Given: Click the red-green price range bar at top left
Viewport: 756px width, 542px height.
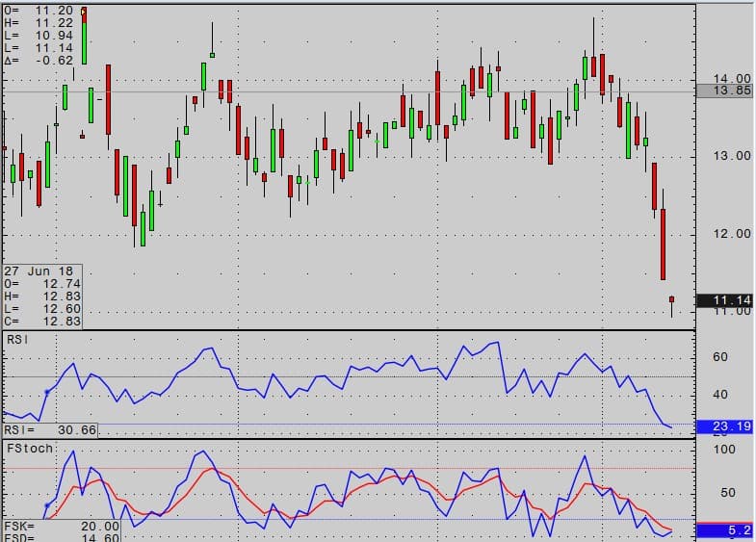Looking at the screenshot, I should [x=85, y=36].
